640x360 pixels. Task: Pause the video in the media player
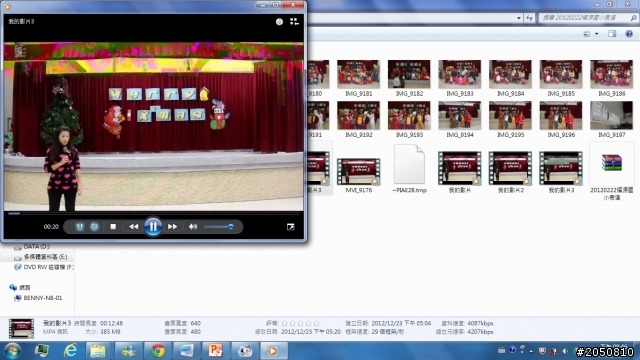(153, 227)
